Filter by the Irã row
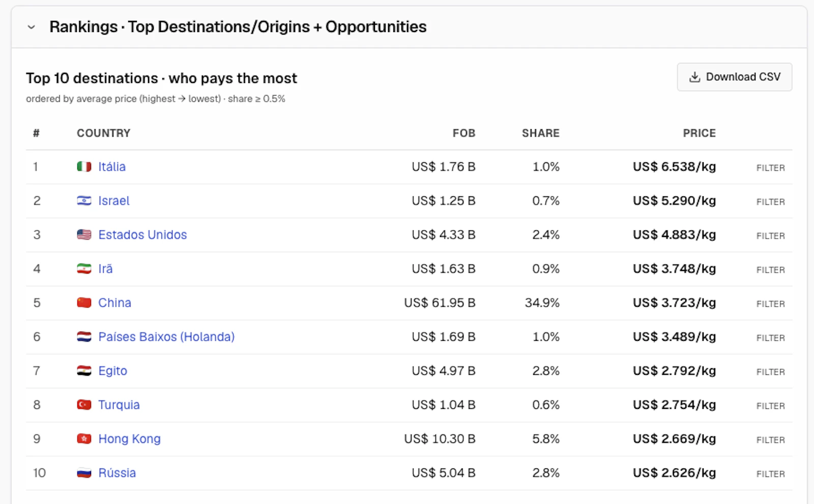 click(x=770, y=270)
